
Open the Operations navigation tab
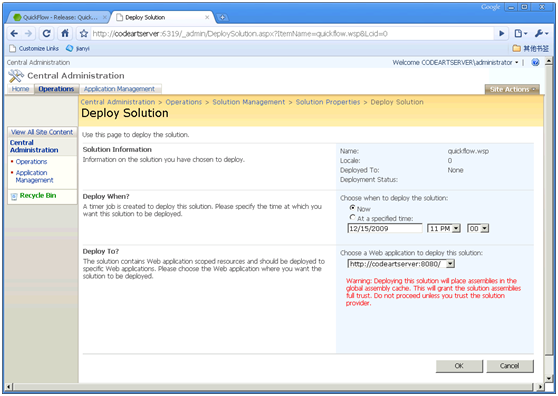[56, 89]
